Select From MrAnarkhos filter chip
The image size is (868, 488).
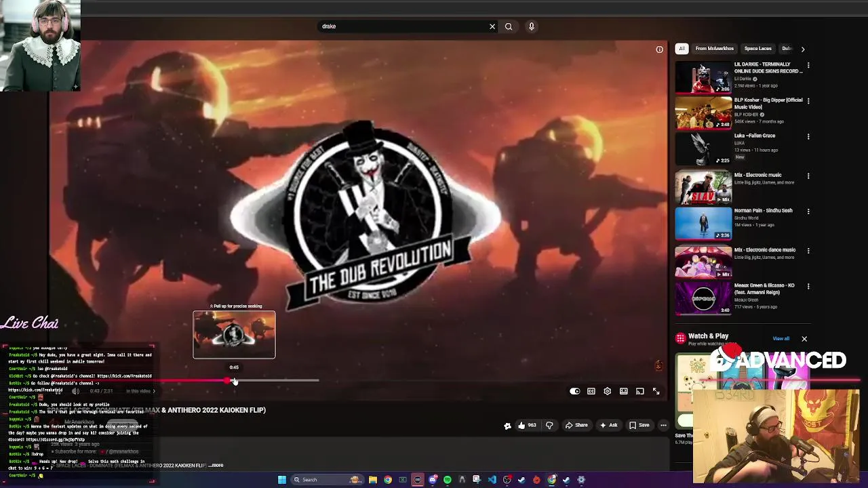[x=714, y=49]
